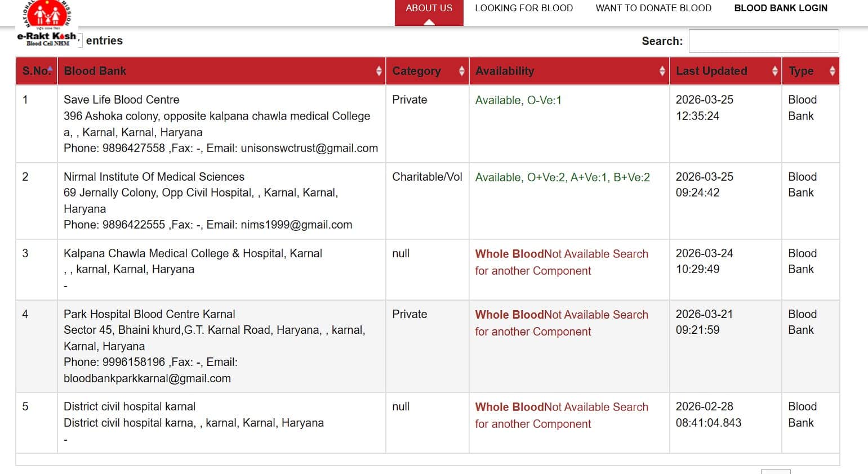Click the Category column sort arrows
This screenshot has width=868, height=474.
(x=462, y=71)
